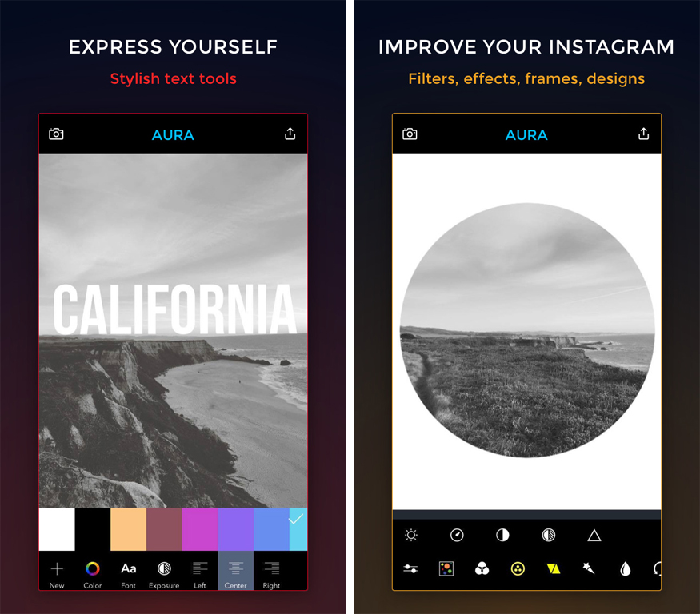The width and height of the screenshot is (700, 614).
Task: Tap the share icon in the left phone
Action: (290, 134)
